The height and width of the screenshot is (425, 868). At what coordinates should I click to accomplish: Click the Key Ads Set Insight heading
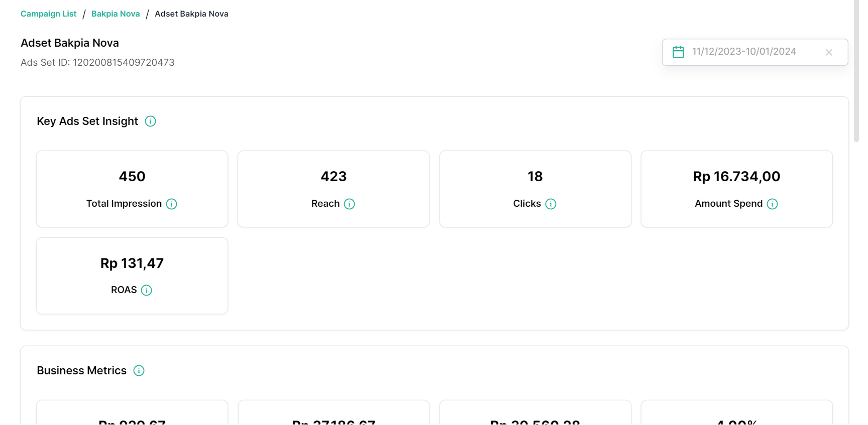[87, 121]
